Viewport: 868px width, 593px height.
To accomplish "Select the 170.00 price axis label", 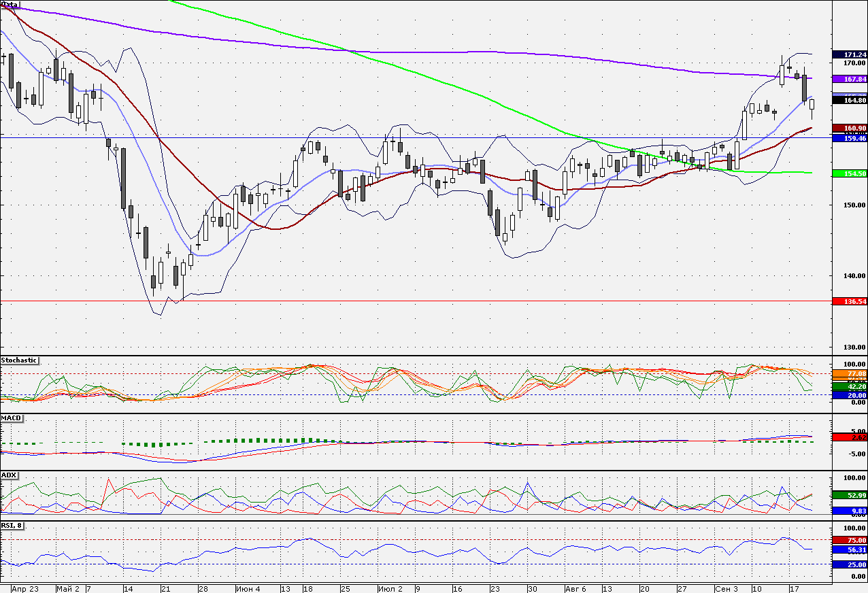I will tap(854, 63).
